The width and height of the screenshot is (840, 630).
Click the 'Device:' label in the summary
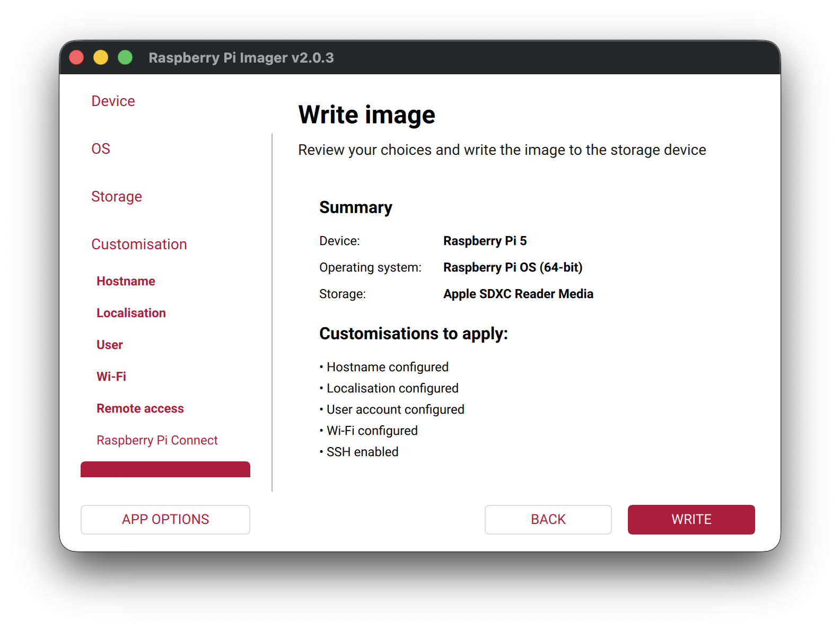[x=339, y=241]
